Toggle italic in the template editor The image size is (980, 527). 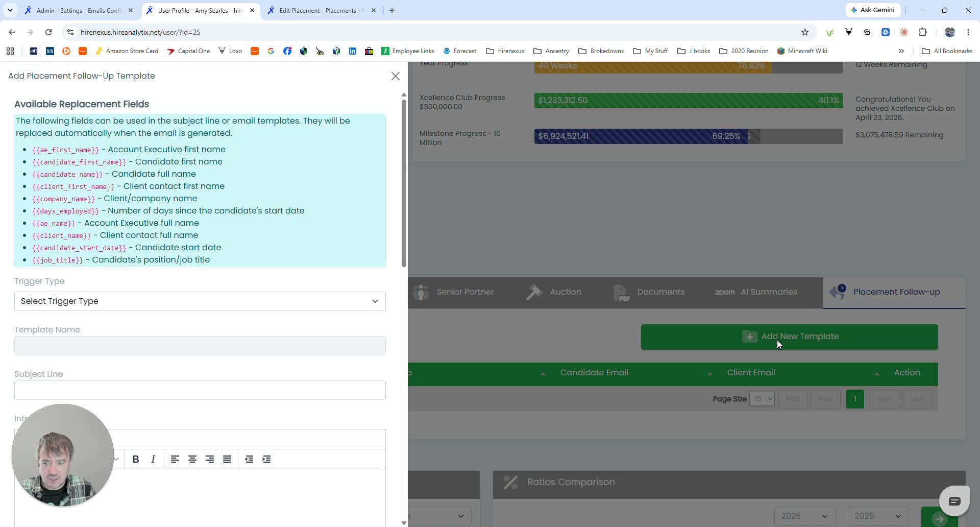pos(153,459)
